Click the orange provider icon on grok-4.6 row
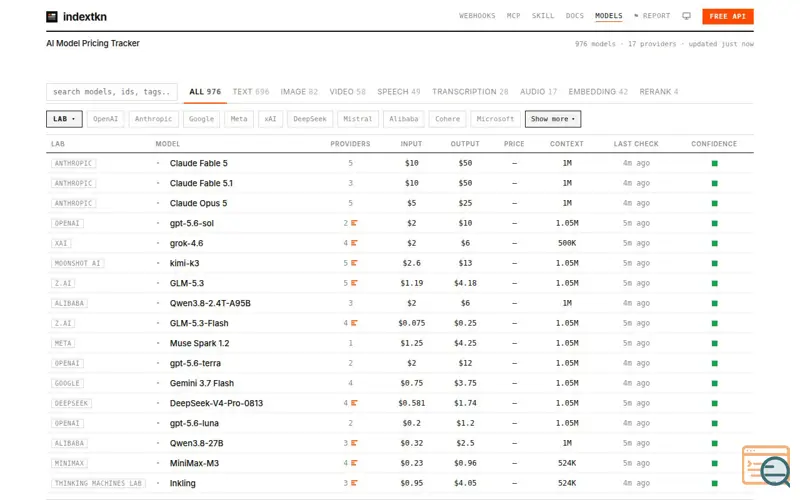 [354, 243]
